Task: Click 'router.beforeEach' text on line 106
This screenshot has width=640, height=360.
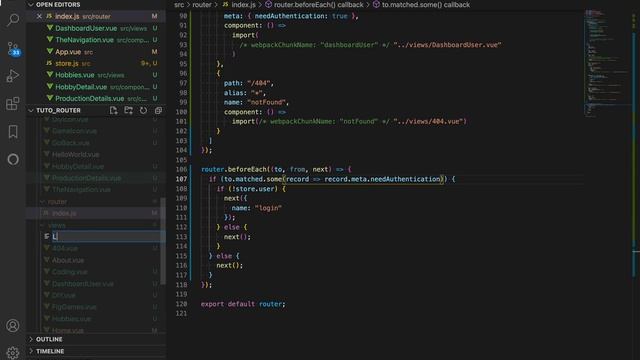Action: tap(234, 169)
